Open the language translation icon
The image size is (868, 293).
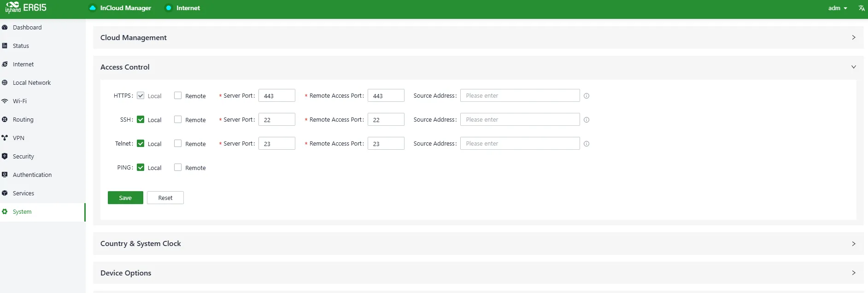click(862, 8)
